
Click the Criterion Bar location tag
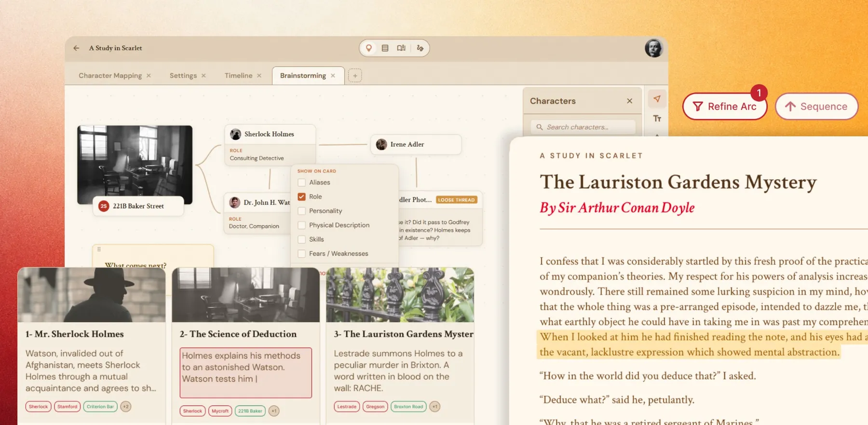coord(100,407)
